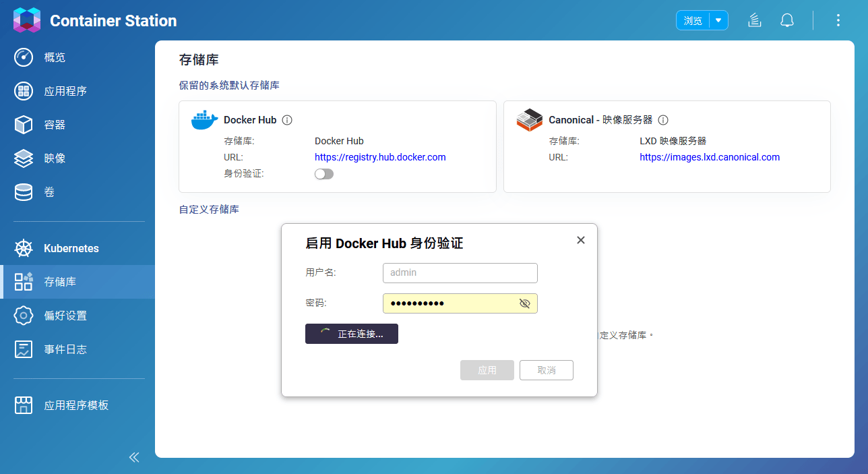Show the password with the eye icon
Image resolution: width=868 pixels, height=474 pixels.
(x=525, y=303)
